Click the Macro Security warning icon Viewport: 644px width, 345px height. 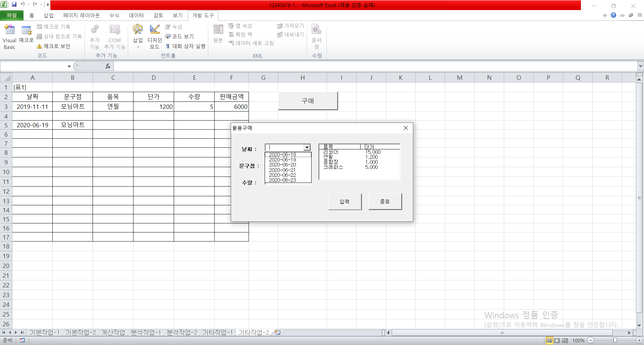[x=39, y=46]
